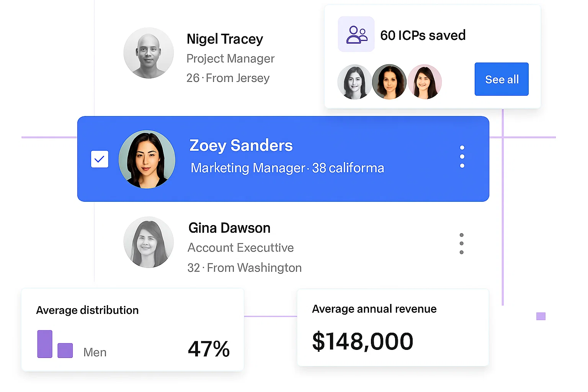Open Gina Dawson three-dot options menu
This screenshot has height=392, width=588.
[x=462, y=243]
